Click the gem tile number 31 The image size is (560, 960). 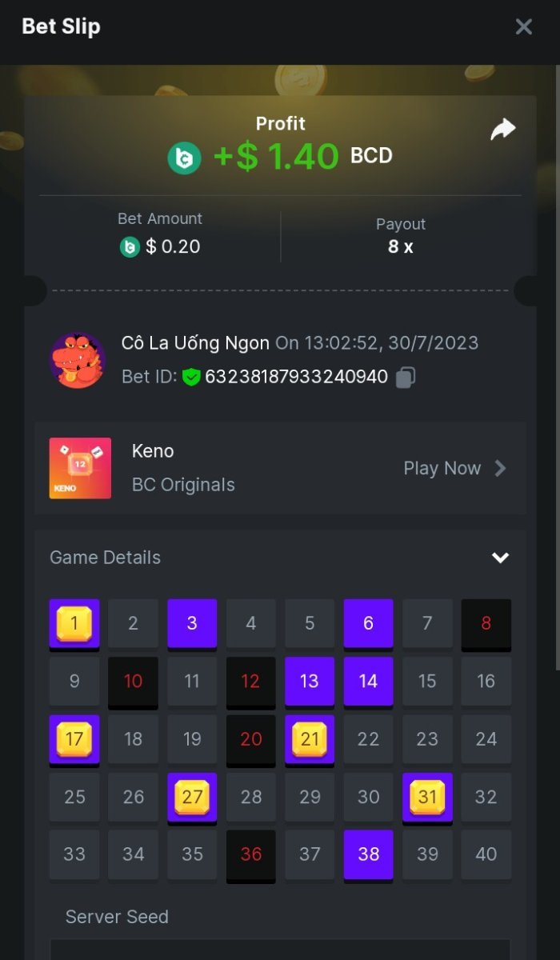[x=427, y=797]
